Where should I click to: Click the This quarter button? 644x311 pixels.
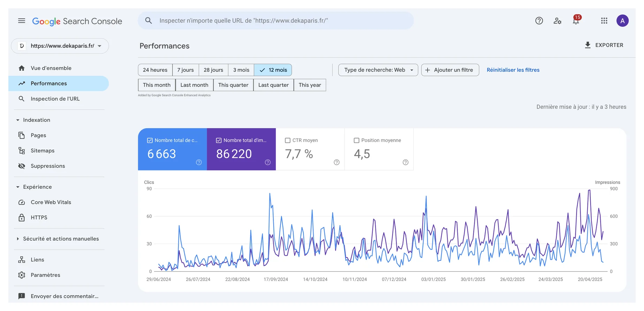click(x=233, y=85)
